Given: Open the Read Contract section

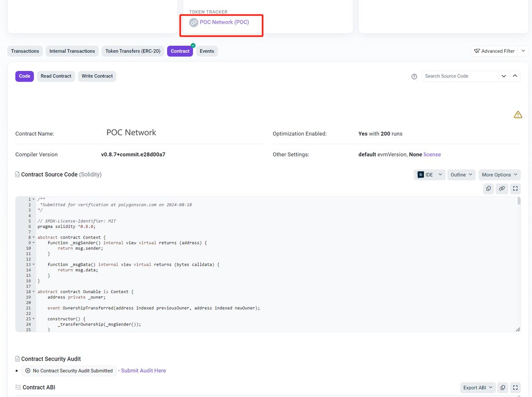Looking at the screenshot, I should pyautogui.click(x=56, y=76).
